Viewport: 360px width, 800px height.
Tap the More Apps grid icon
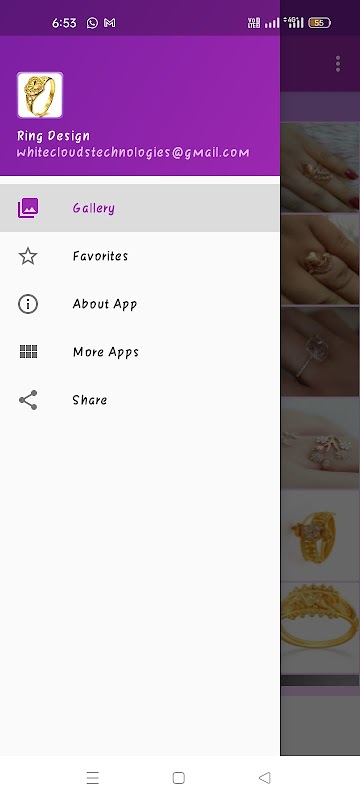click(x=28, y=352)
